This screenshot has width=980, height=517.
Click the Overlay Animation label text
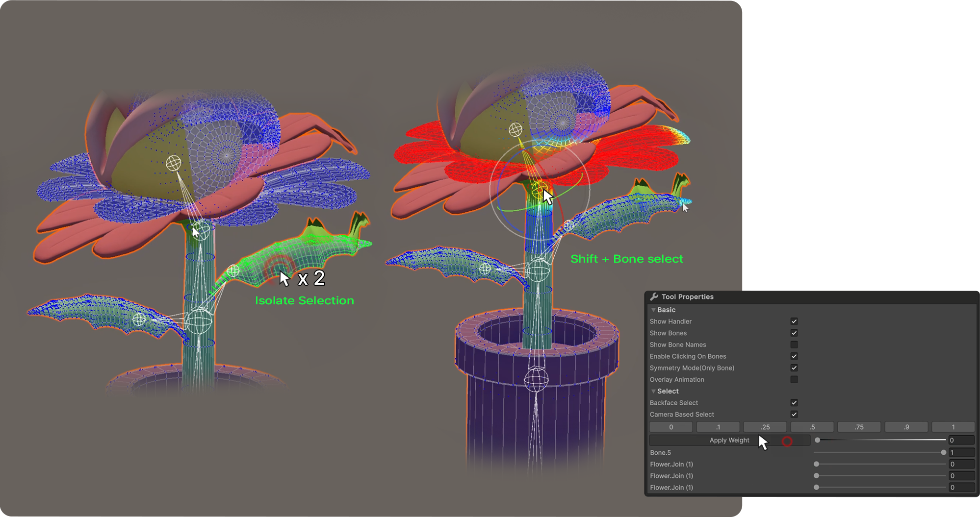click(677, 380)
